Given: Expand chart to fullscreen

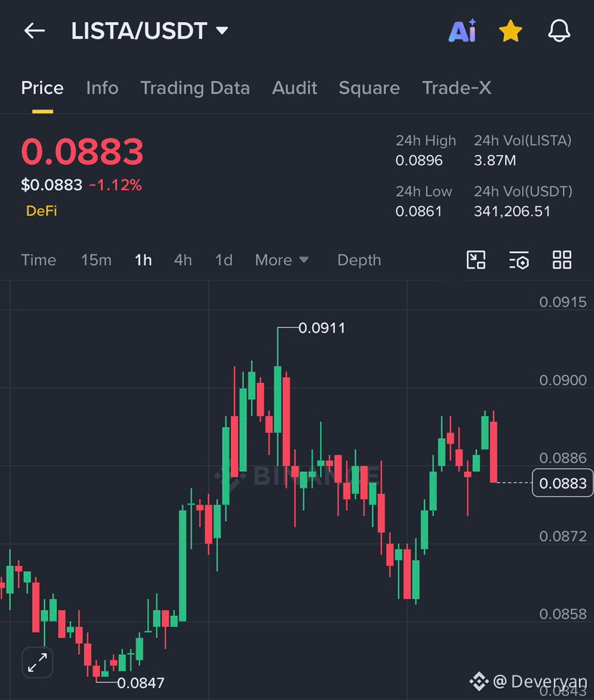Looking at the screenshot, I should coord(37,663).
